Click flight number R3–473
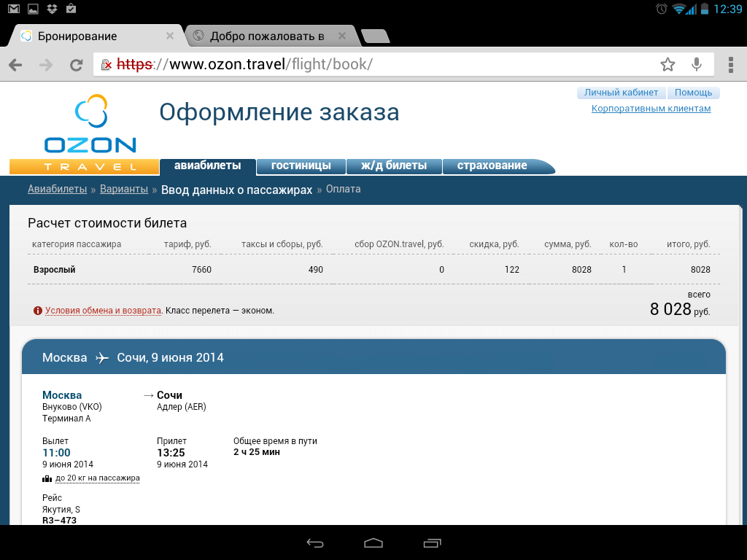747x560 pixels. tap(60, 520)
